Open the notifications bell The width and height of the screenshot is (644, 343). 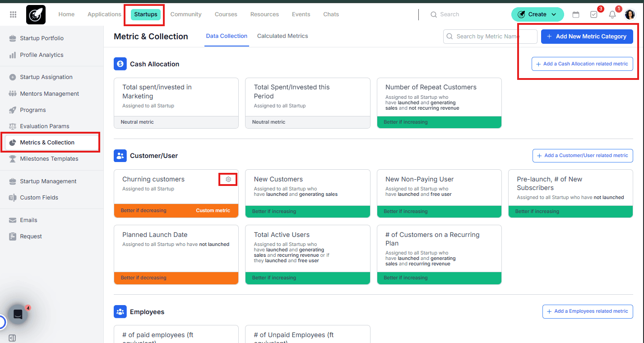[612, 14]
